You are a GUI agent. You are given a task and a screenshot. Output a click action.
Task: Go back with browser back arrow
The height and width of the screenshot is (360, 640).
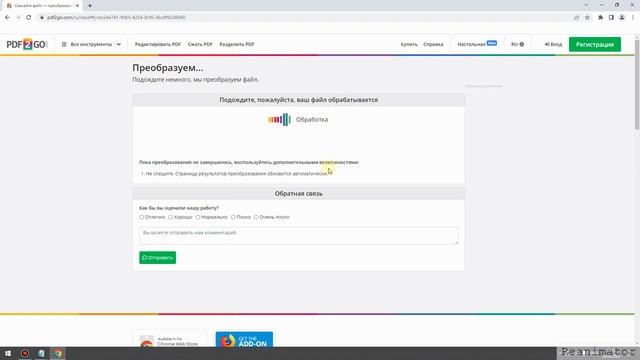pos(7,17)
